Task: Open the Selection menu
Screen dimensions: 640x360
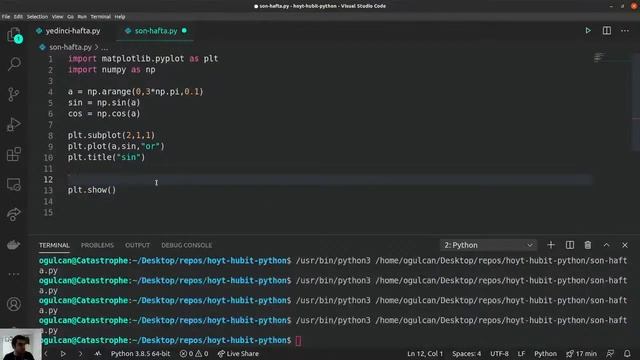Action: coord(37,17)
